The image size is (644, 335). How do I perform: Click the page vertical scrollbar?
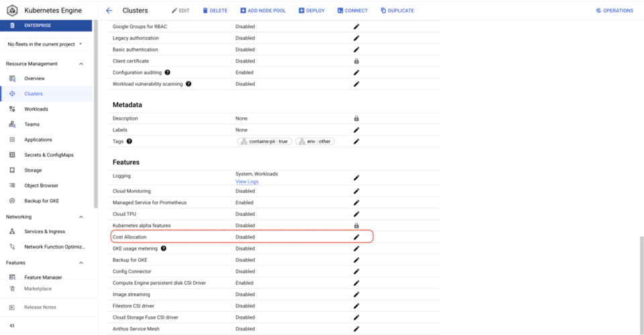pyautogui.click(x=641, y=285)
